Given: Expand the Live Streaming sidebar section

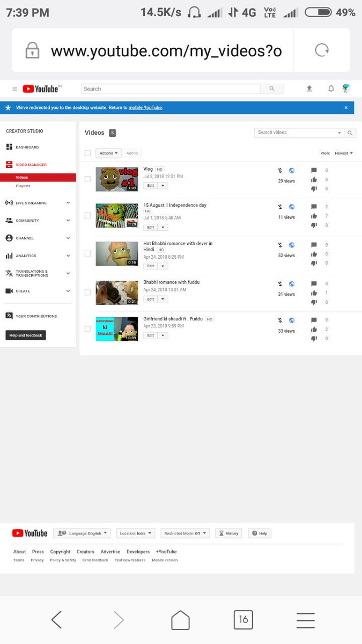Looking at the screenshot, I should [x=38, y=203].
